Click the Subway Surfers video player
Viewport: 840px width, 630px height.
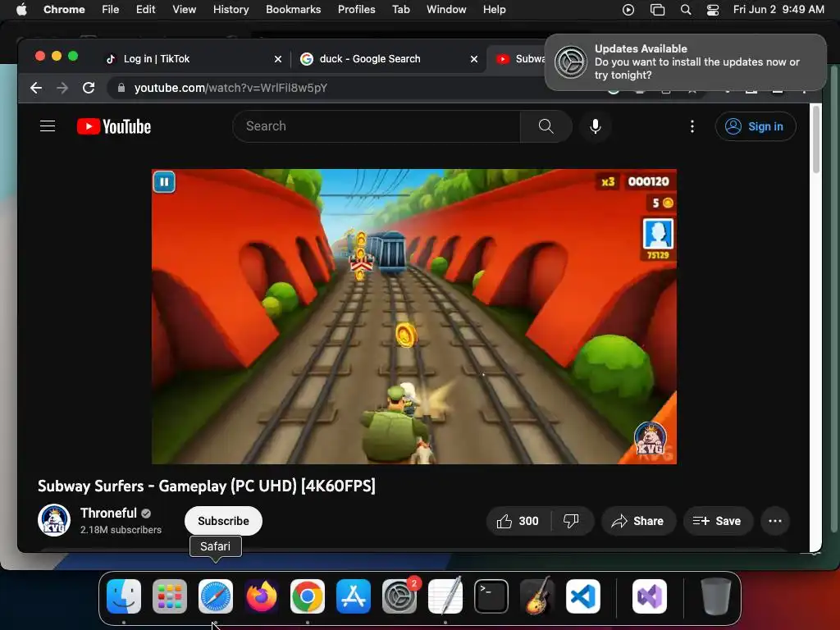(414, 317)
